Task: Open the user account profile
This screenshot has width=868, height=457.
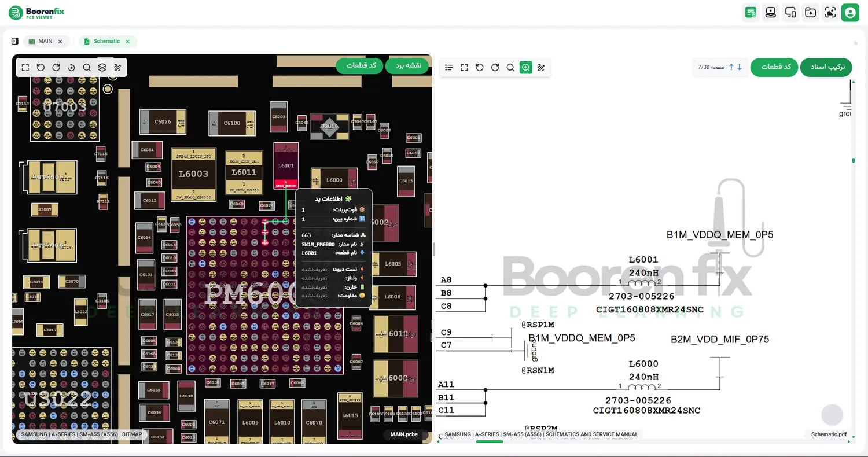Action: [x=850, y=13]
